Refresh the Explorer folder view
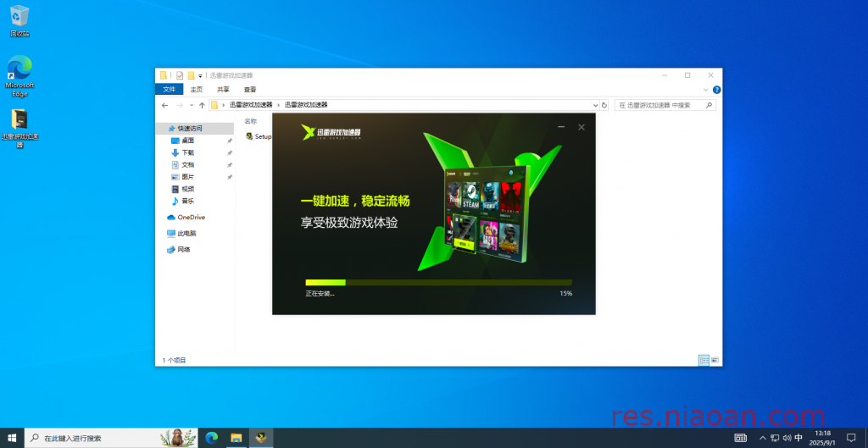Image resolution: width=868 pixels, height=448 pixels. click(x=604, y=105)
